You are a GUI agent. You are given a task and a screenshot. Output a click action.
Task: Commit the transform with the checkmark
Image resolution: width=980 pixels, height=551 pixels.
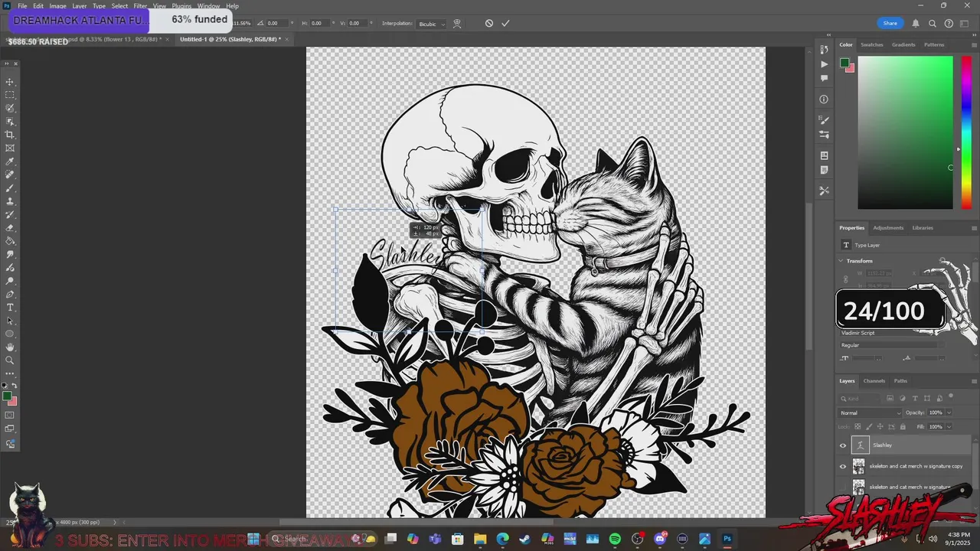coord(505,23)
